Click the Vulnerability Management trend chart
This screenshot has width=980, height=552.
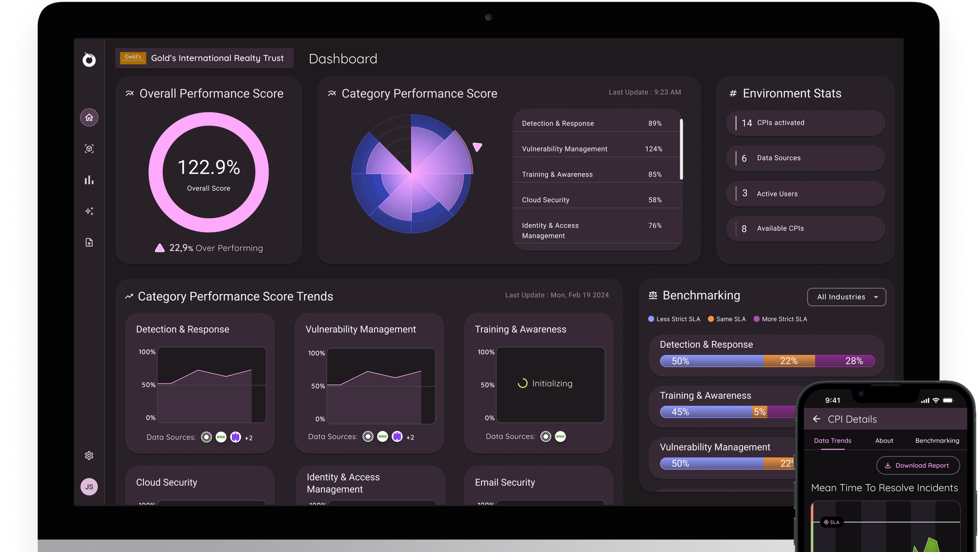381,386
